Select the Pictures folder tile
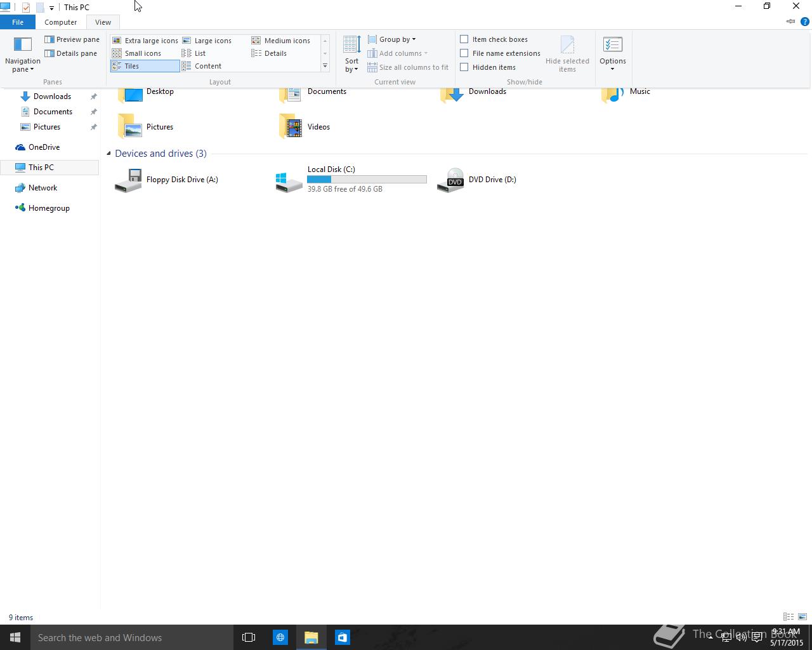This screenshot has height=650, width=812. pyautogui.click(x=146, y=126)
